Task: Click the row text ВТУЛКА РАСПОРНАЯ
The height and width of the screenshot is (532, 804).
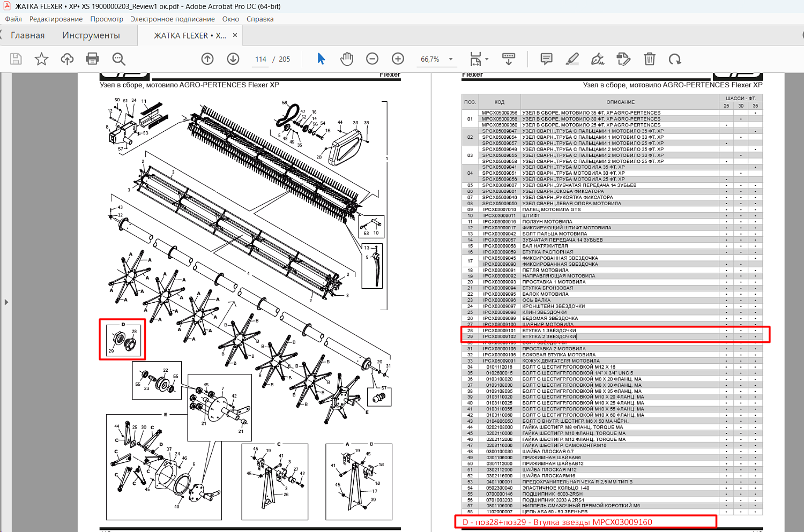Action: coord(547,252)
